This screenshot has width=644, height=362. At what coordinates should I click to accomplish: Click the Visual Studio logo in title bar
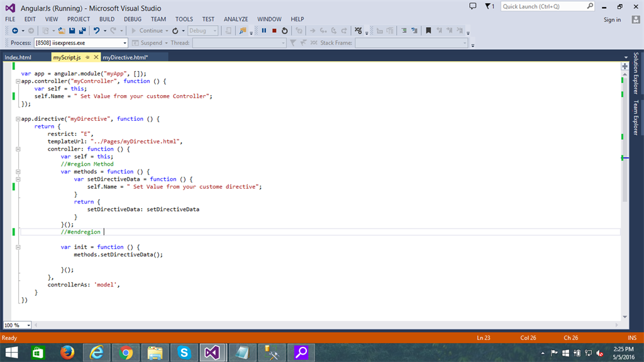[10, 8]
